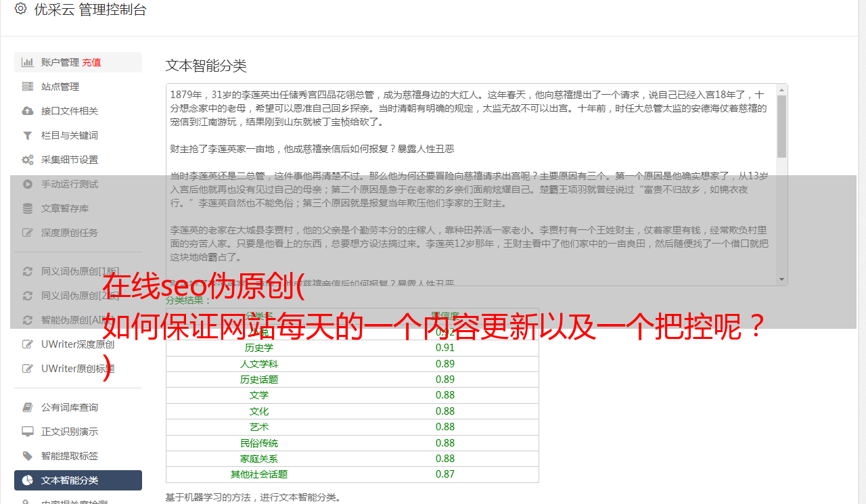Screen dimensions: 866x504
Task: Click the text area scroll-up arrow
Action: [782, 89]
